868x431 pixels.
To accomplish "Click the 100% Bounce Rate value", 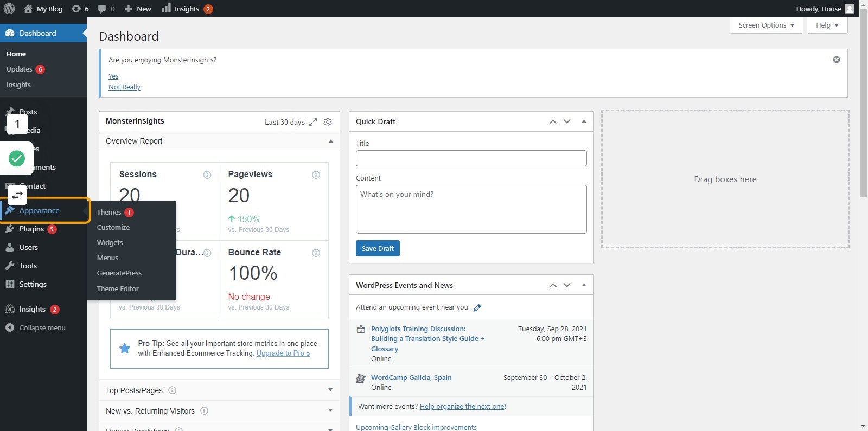I will (253, 273).
